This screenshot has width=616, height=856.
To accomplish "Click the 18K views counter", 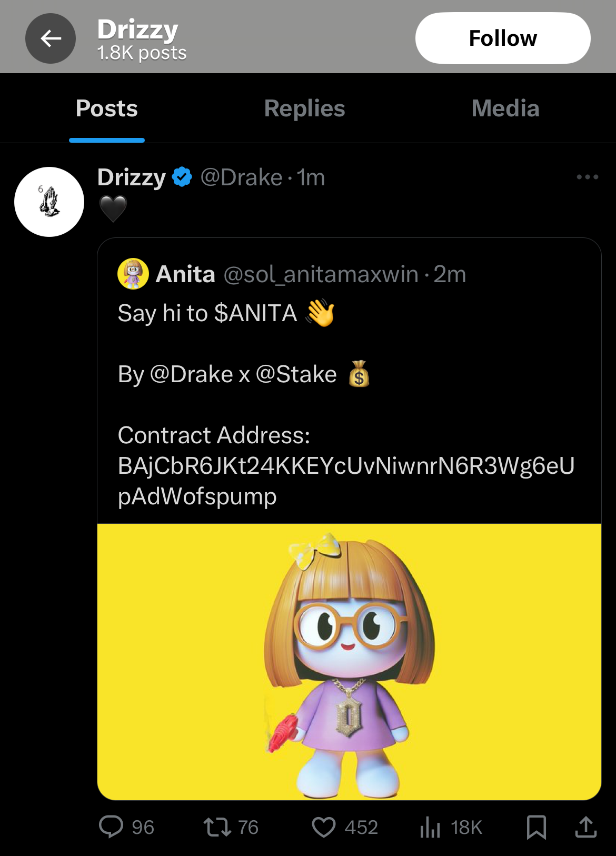I will 465,827.
